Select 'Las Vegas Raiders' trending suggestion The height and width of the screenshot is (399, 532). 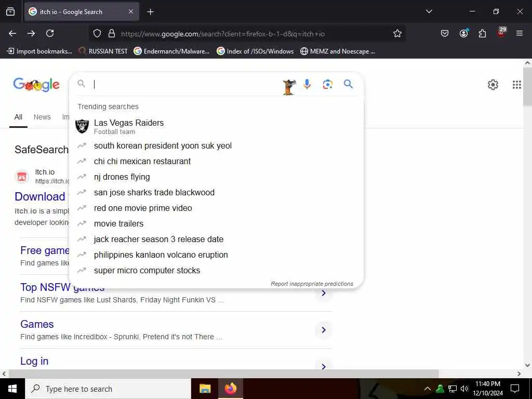(216, 127)
